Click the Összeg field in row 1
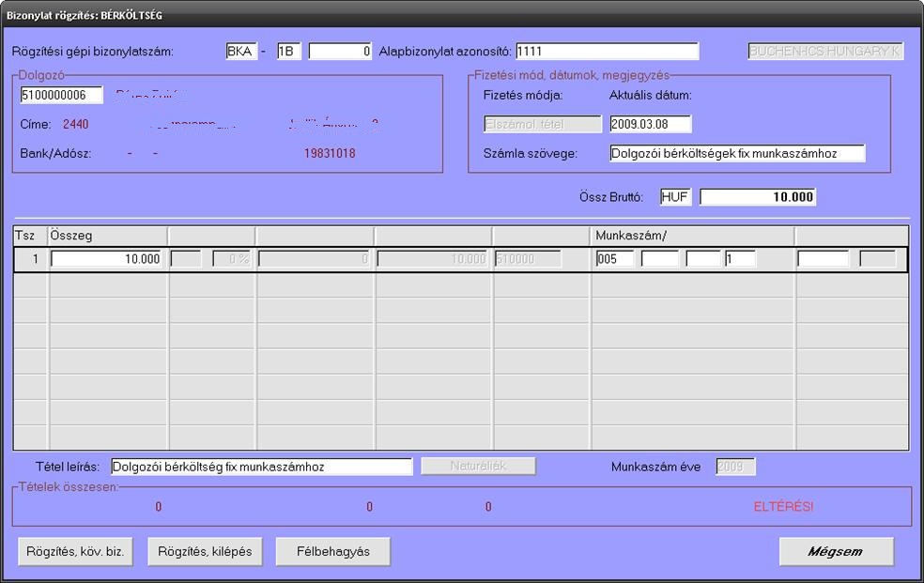Screen dimensions: 924x583 [107, 259]
